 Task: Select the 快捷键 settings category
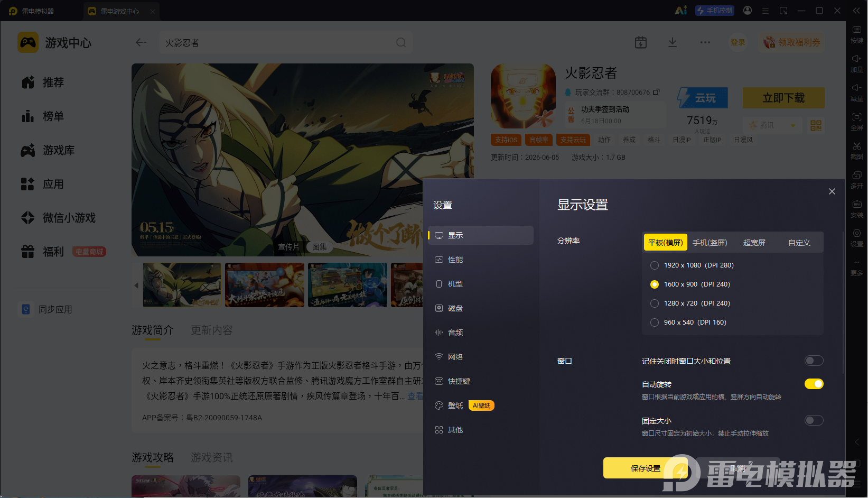[481, 381]
